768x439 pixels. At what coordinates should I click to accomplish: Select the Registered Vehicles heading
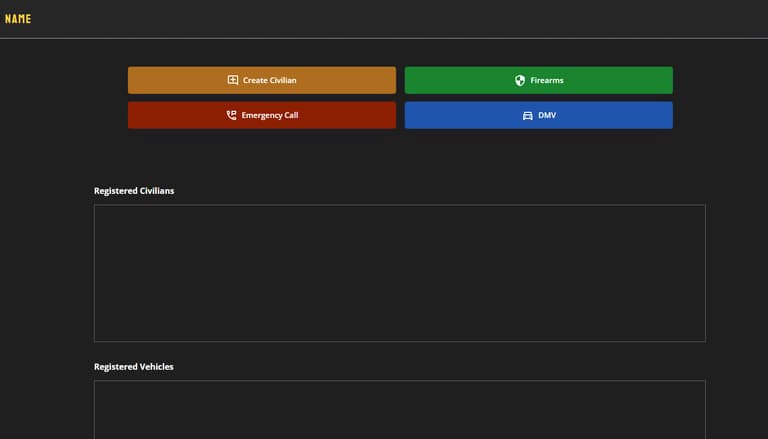134,366
